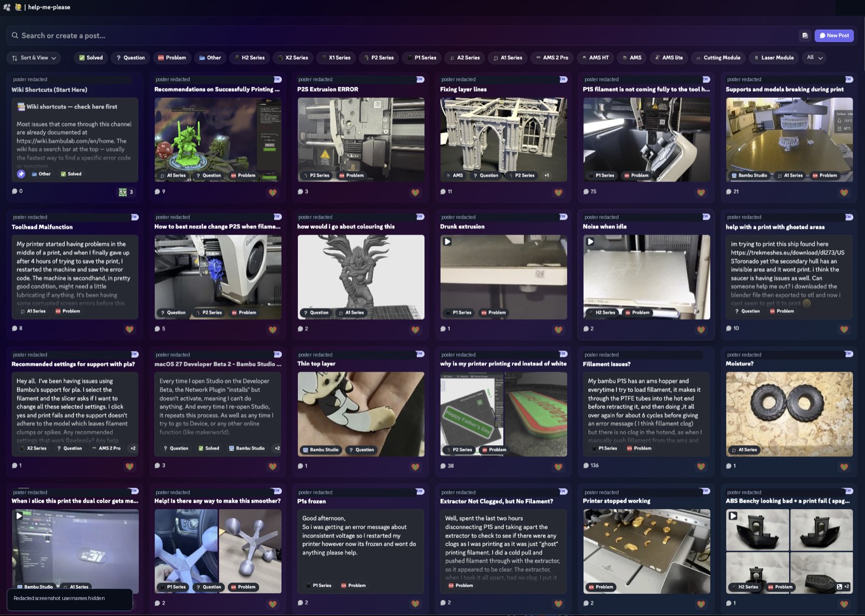Click the comment icon on 'Wiki Shortcuts' card

[x=15, y=191]
